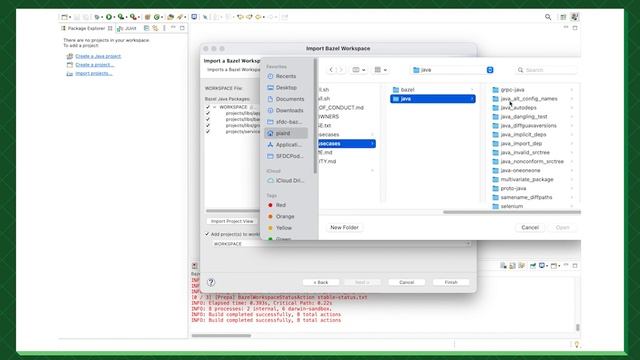The height and width of the screenshot is (360, 640).
Task: Open the New wizard dropdown arrow
Action: coord(70,18)
